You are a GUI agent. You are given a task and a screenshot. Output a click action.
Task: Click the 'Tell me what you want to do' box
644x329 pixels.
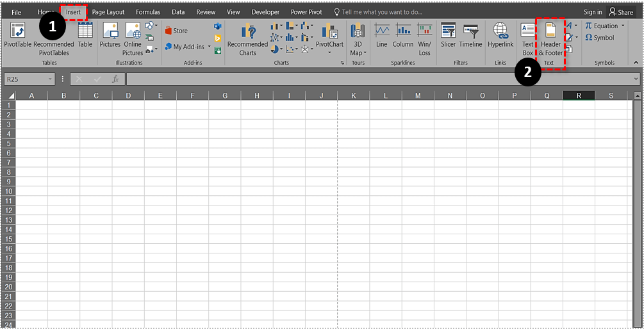[381, 12]
